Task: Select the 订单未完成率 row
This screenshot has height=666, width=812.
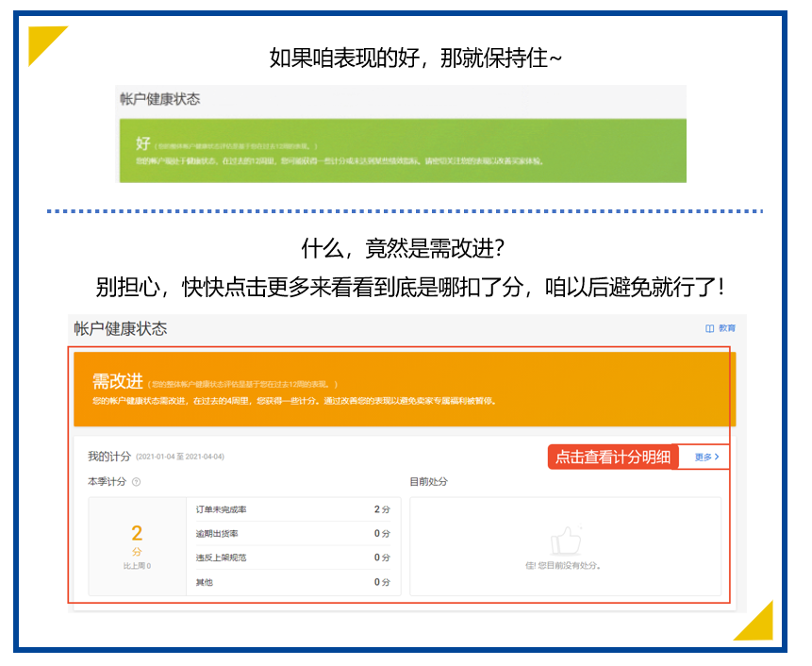Action: coord(292,509)
